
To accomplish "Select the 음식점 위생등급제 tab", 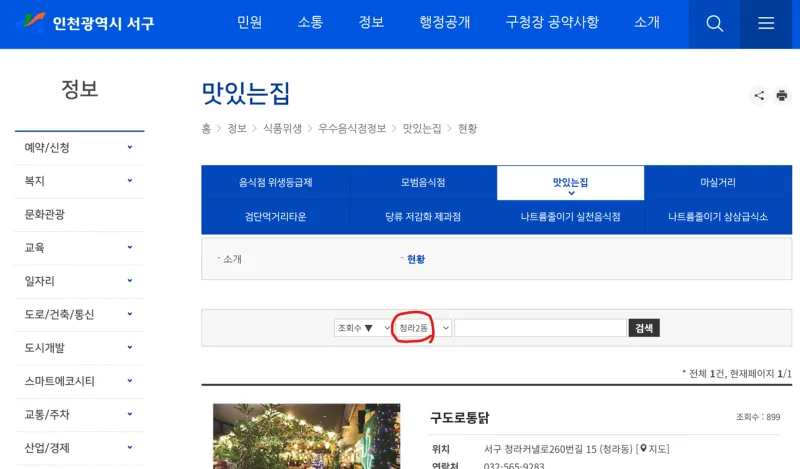I will pyautogui.click(x=275, y=183).
